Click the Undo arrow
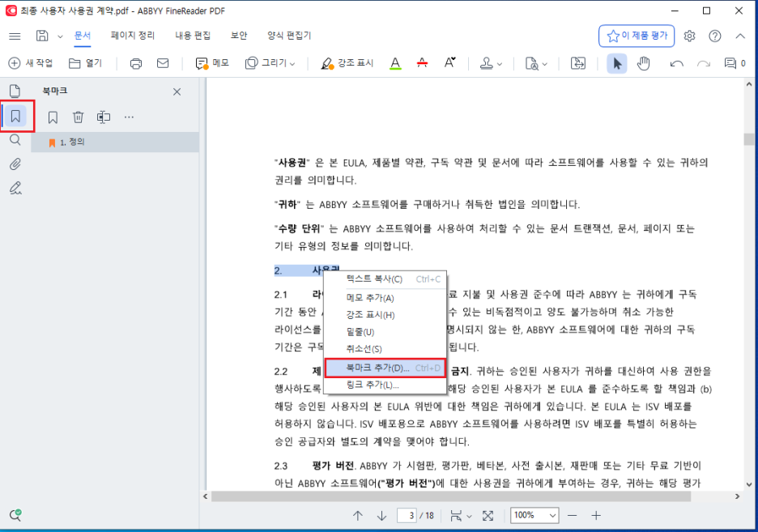 676,63
